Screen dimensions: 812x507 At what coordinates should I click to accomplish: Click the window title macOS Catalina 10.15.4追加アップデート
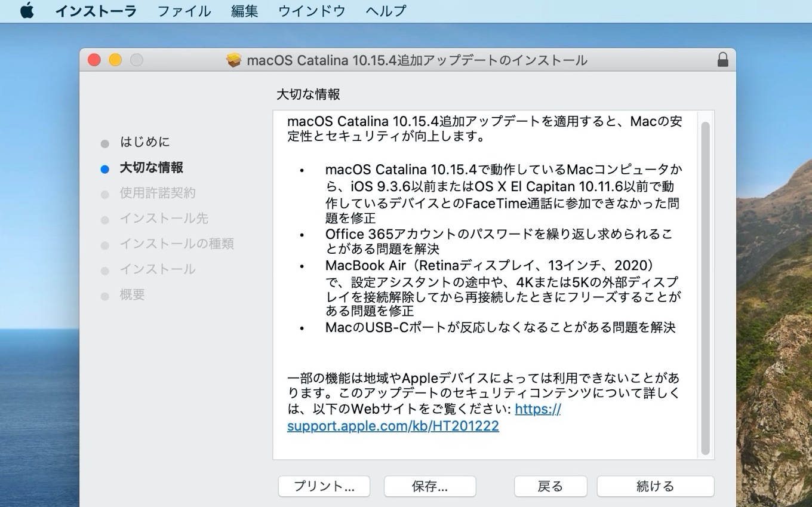[417, 60]
